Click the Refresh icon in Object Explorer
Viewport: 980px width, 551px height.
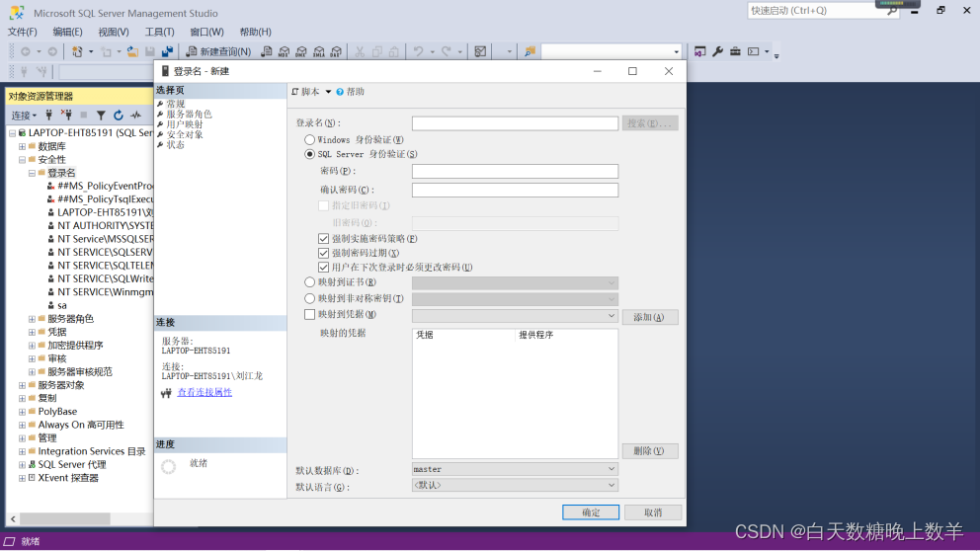pos(119,115)
